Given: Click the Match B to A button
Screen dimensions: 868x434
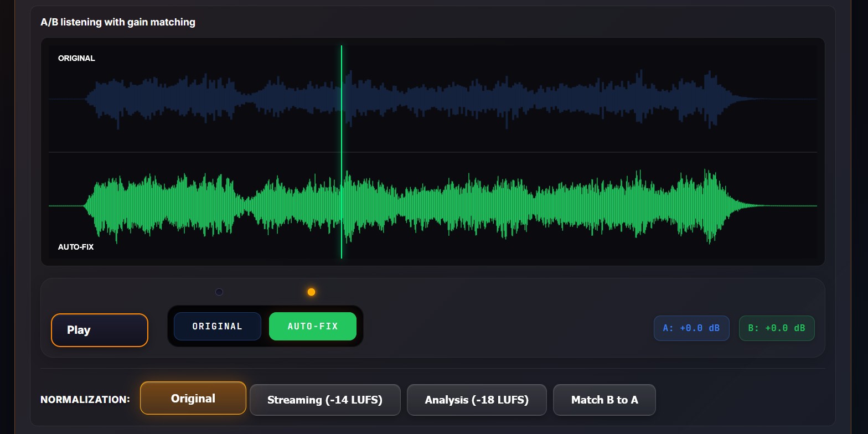Looking at the screenshot, I should [604, 400].
